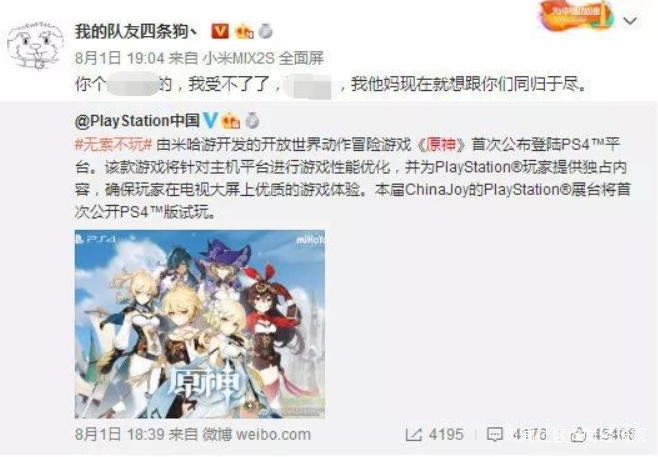Click the medal icon after PlayStation中国
658x457 pixels.
click(x=252, y=120)
